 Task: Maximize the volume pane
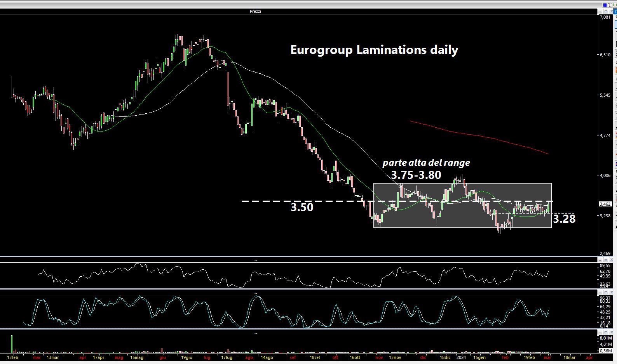606,332
